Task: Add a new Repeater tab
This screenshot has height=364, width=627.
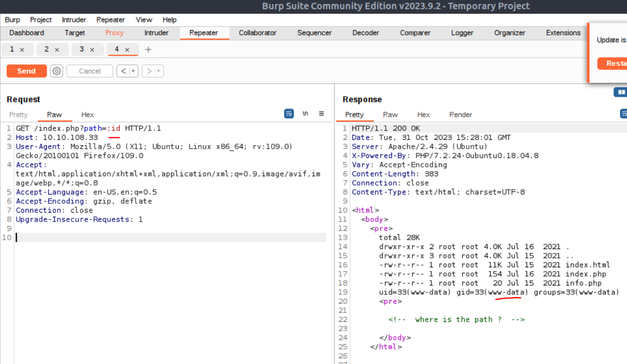Action: tap(148, 50)
